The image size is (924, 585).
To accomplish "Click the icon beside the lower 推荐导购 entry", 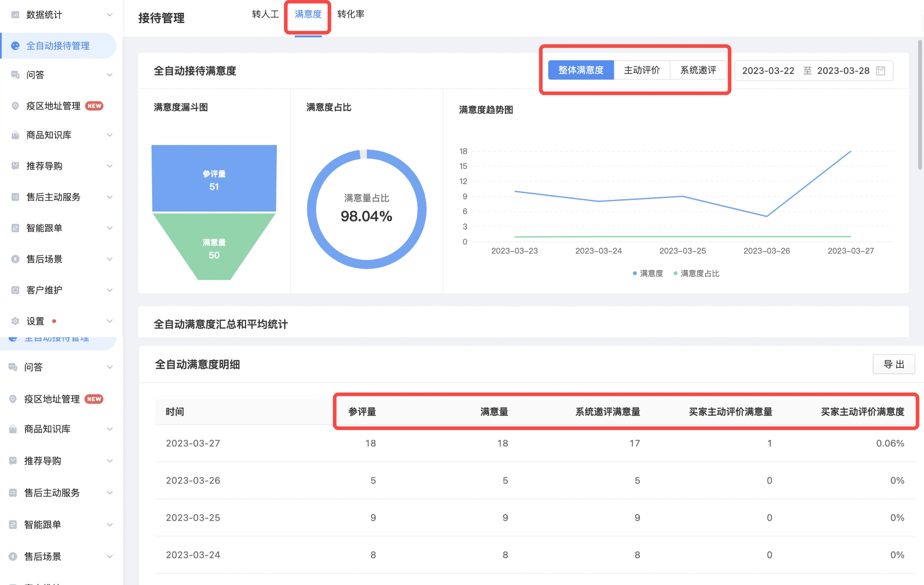I will (13, 461).
